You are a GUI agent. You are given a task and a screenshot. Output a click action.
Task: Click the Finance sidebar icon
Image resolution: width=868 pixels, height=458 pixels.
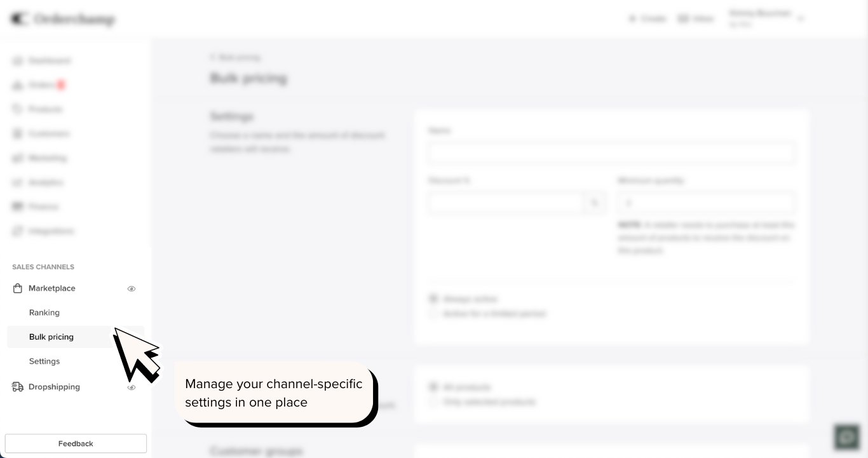[17, 206]
